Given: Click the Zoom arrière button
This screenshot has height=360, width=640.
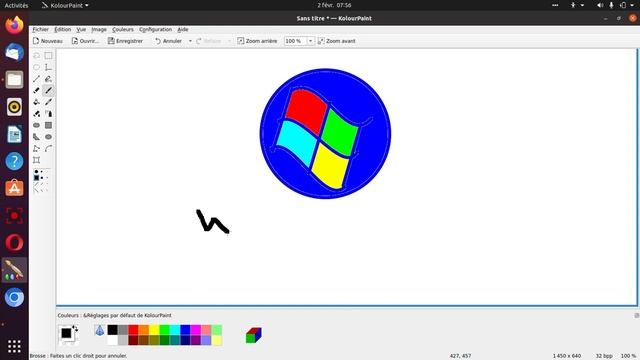Looking at the screenshot, I should [257, 41].
